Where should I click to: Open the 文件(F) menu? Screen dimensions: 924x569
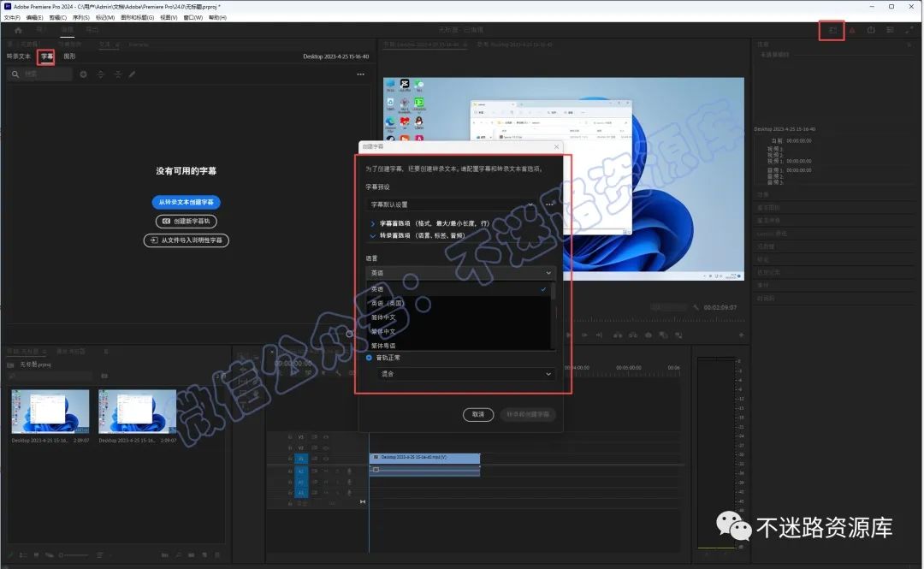tap(12, 18)
